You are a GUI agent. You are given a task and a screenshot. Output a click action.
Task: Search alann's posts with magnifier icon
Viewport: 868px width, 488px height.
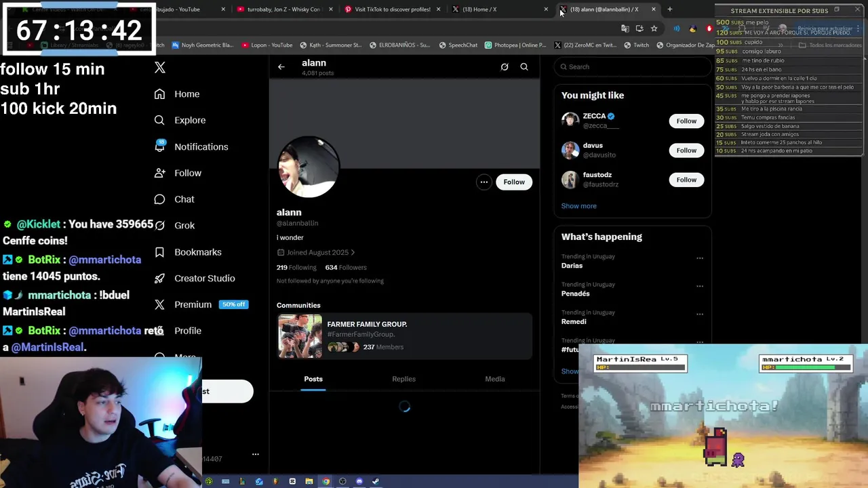[524, 66]
